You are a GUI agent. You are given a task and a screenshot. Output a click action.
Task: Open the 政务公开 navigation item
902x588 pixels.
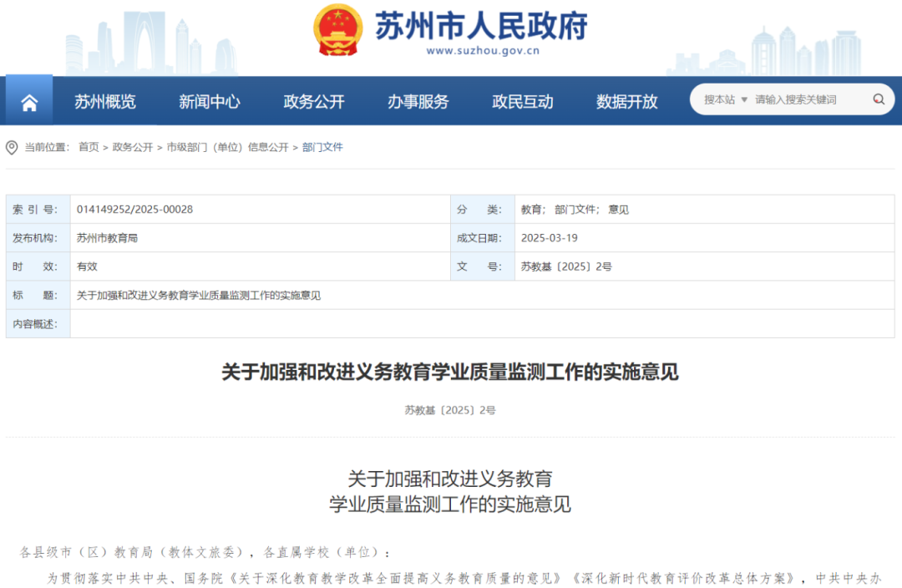coord(313,102)
